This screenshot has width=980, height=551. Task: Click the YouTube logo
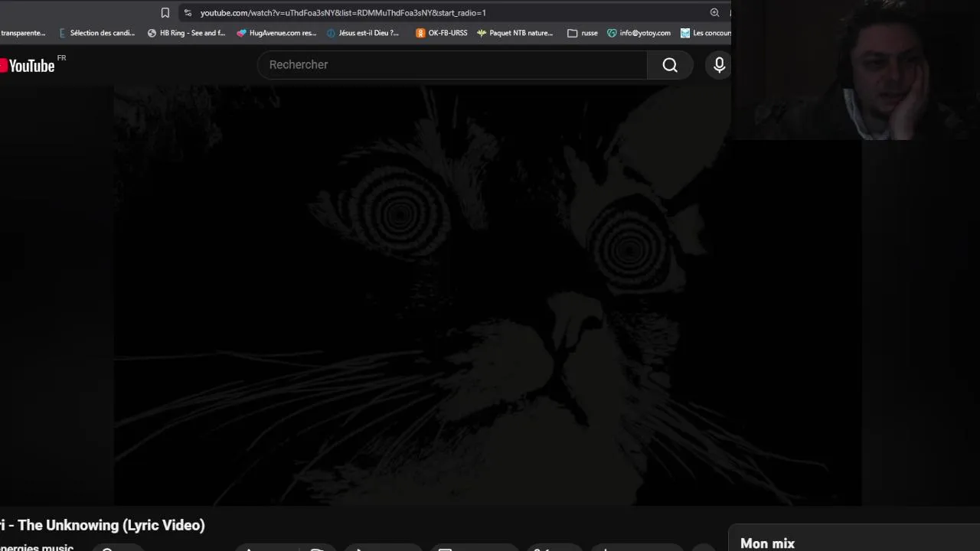[x=28, y=66]
